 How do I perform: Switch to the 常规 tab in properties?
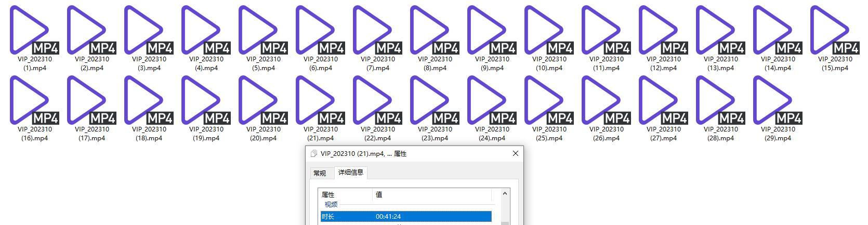tap(320, 173)
